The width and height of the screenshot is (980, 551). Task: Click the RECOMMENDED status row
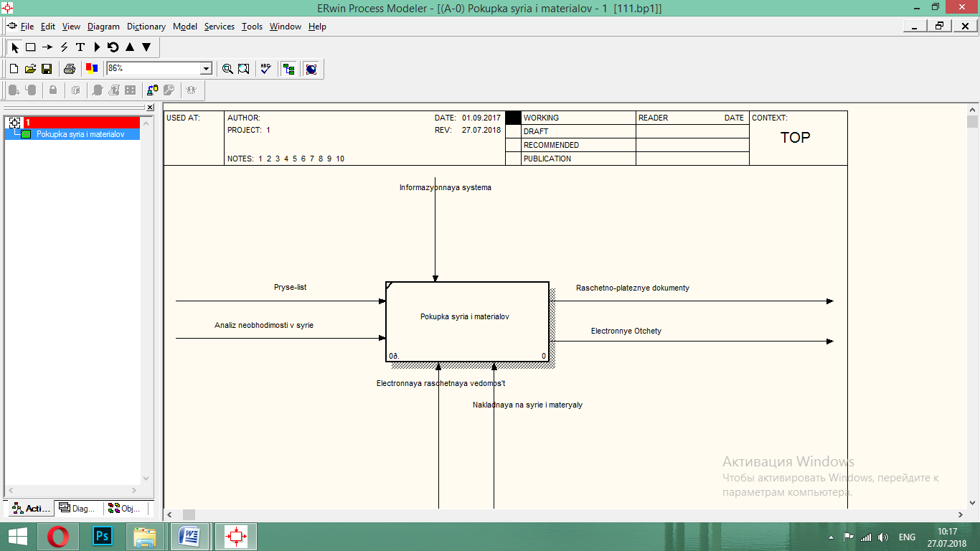(578, 145)
